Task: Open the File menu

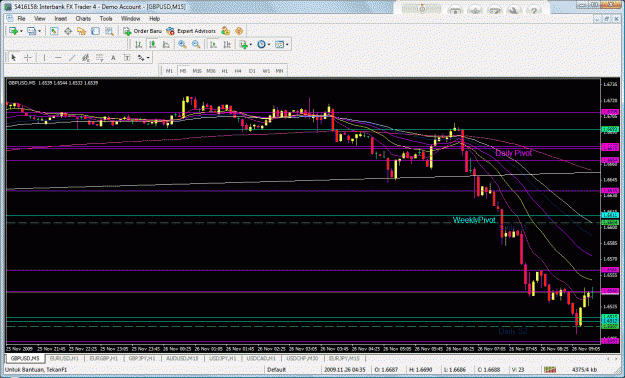Action: click(21, 19)
